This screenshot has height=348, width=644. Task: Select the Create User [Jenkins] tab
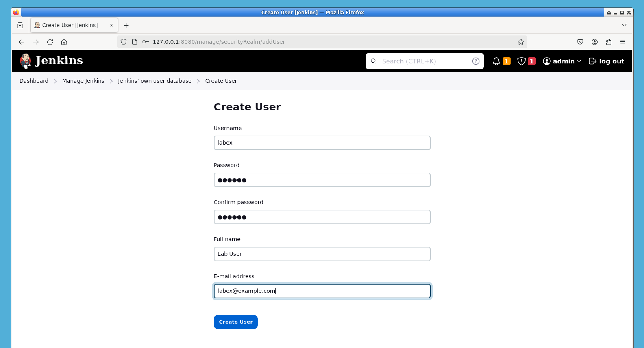coord(74,25)
